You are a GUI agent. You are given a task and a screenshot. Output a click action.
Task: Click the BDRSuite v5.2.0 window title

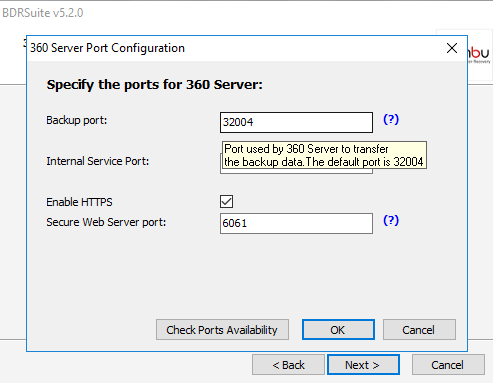point(43,13)
